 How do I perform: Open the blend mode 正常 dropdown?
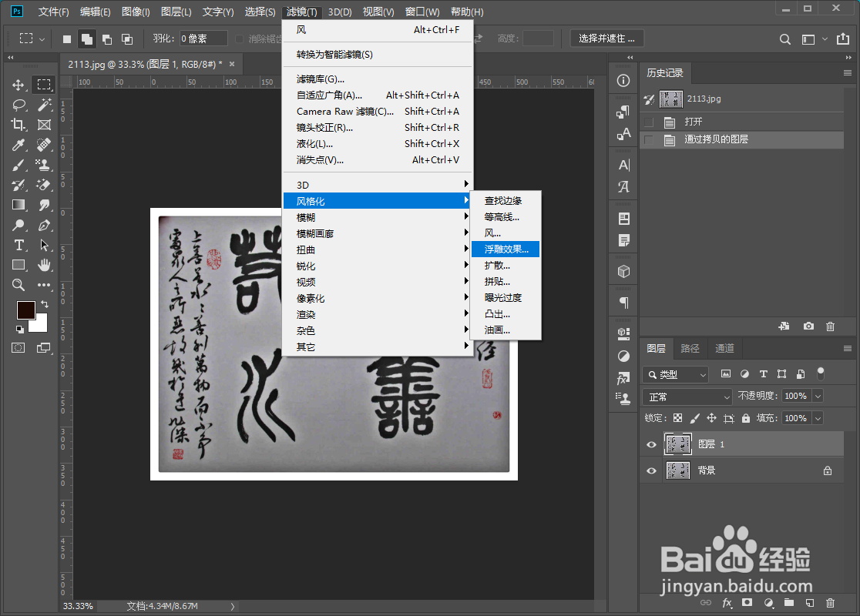pyautogui.click(x=687, y=397)
